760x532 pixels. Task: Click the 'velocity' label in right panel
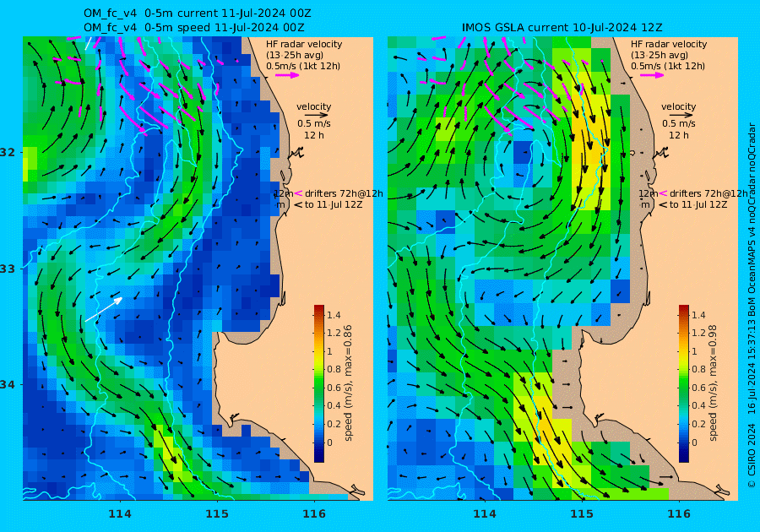[678, 106]
